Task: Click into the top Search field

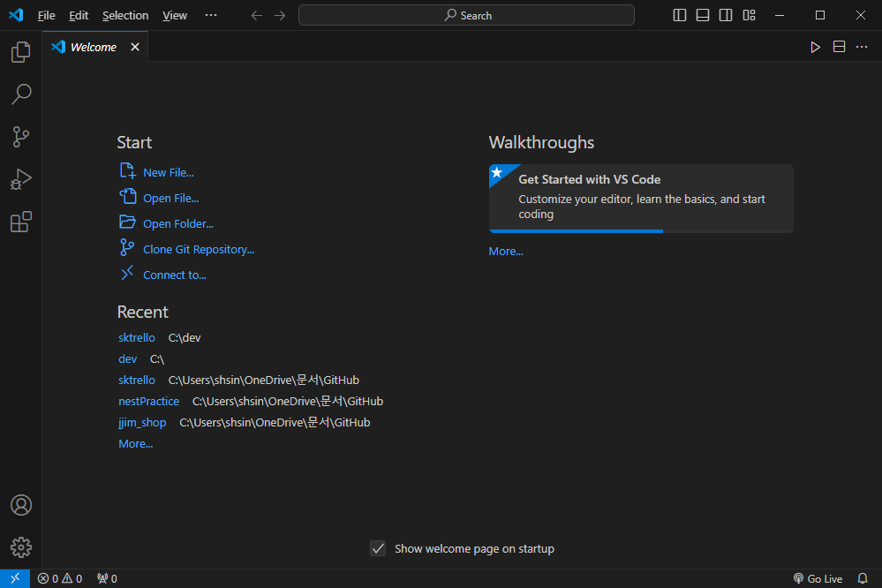Action: coord(465,15)
